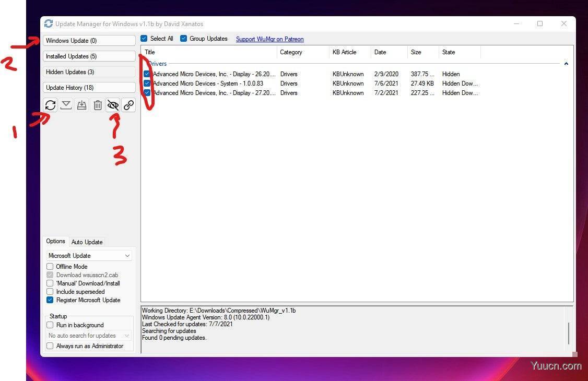This screenshot has height=381, width=588.
Task: Toggle the Group Updates checkbox
Action: 183,39
